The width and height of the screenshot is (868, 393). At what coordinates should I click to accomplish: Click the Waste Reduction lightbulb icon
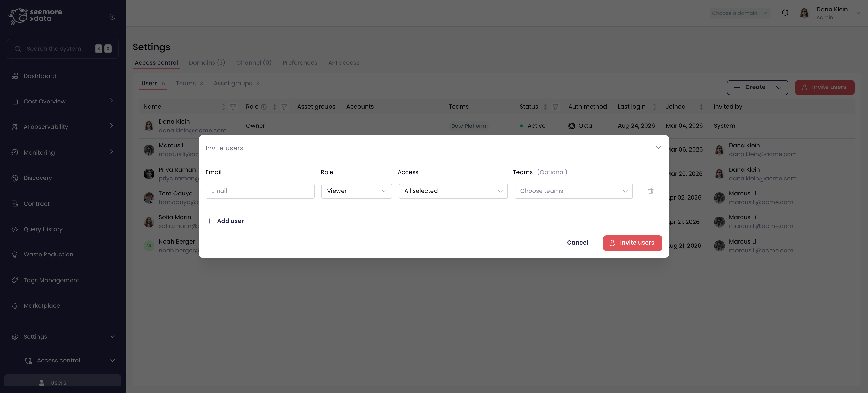(x=14, y=254)
